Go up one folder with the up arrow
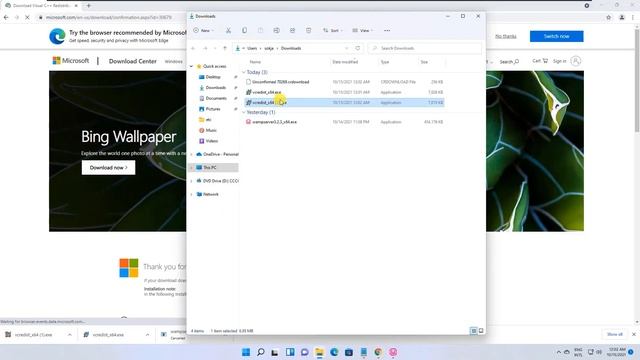 click(x=224, y=48)
